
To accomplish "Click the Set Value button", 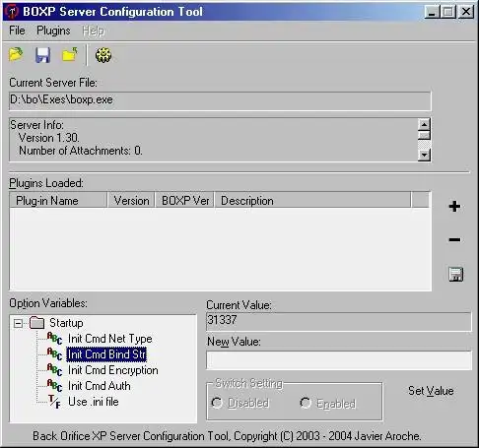I will pyautogui.click(x=431, y=391).
